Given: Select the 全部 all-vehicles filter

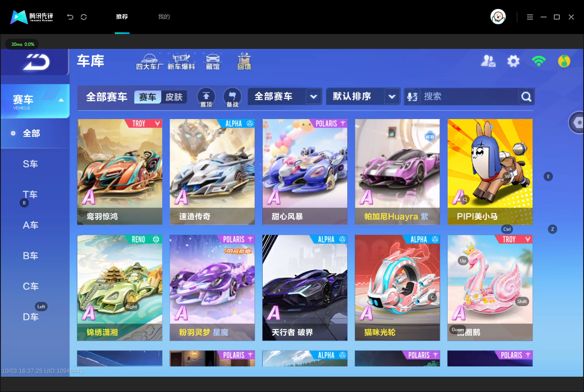Looking at the screenshot, I should (35, 133).
